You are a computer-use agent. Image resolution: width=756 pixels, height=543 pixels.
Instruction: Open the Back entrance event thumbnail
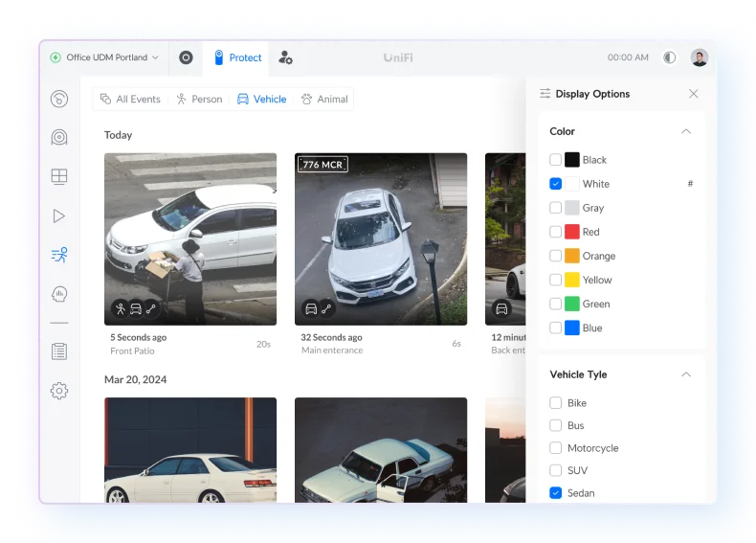pyautogui.click(x=505, y=238)
